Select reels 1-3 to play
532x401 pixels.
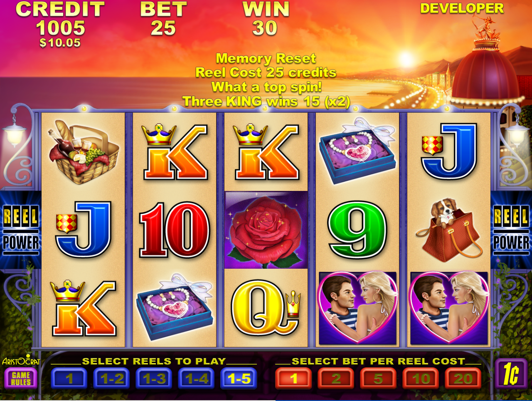(154, 379)
